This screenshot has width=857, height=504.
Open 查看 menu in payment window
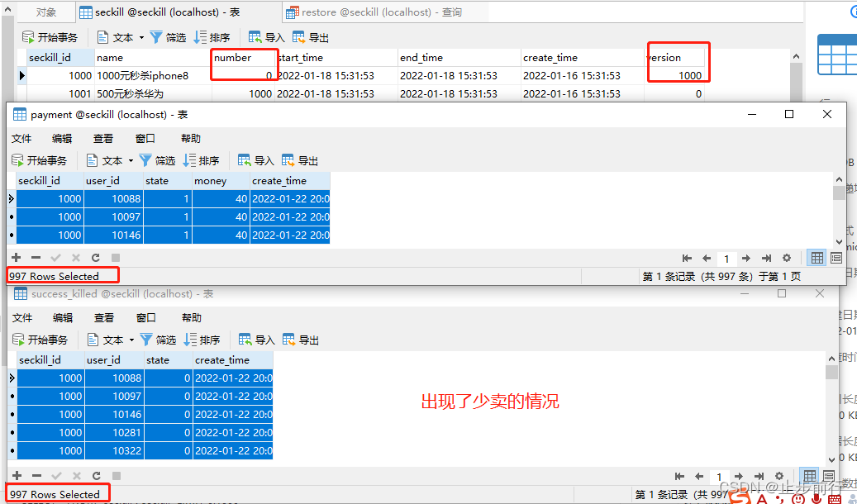point(102,138)
